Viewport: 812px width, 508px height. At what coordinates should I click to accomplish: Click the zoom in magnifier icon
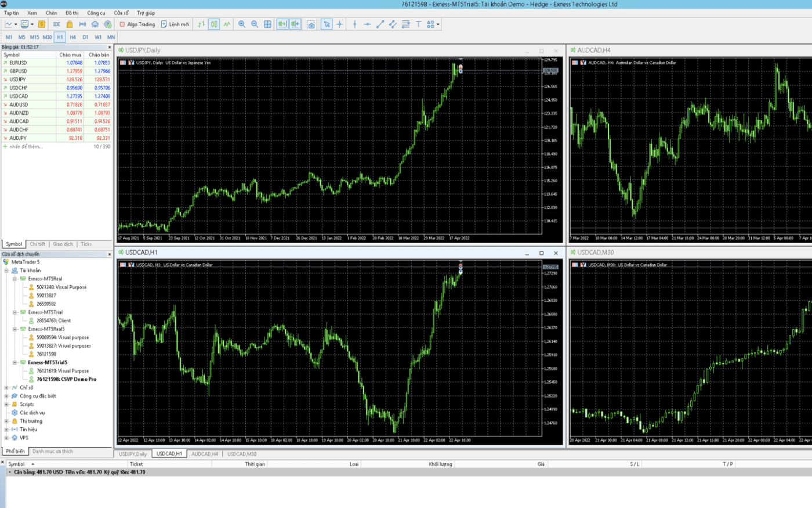tap(242, 24)
